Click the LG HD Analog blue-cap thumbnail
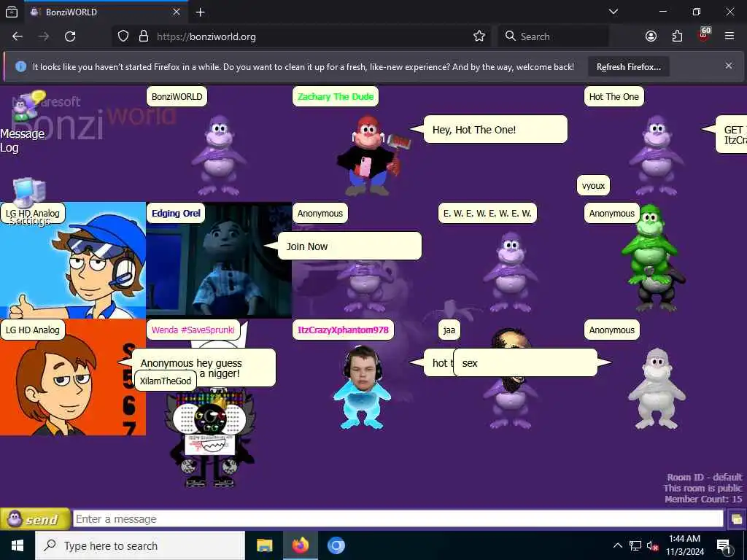 coord(73,260)
